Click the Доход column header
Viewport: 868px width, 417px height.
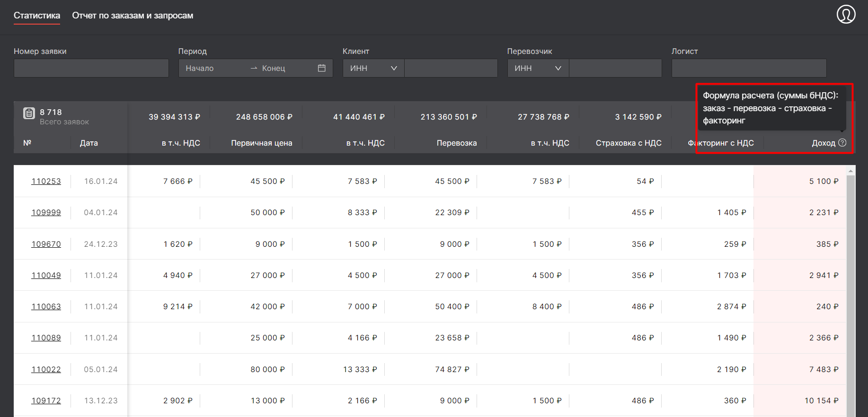[824, 143]
